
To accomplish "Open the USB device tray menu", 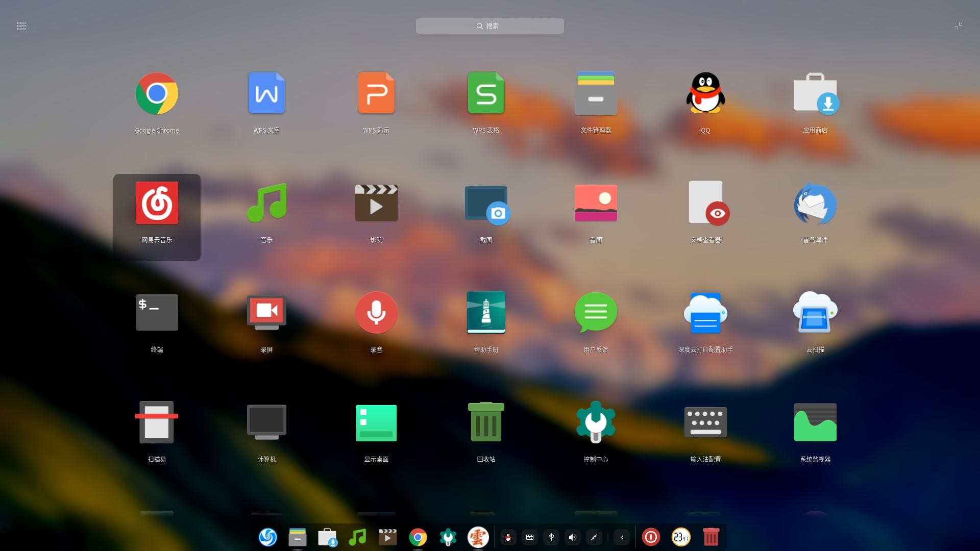I will [x=551, y=537].
